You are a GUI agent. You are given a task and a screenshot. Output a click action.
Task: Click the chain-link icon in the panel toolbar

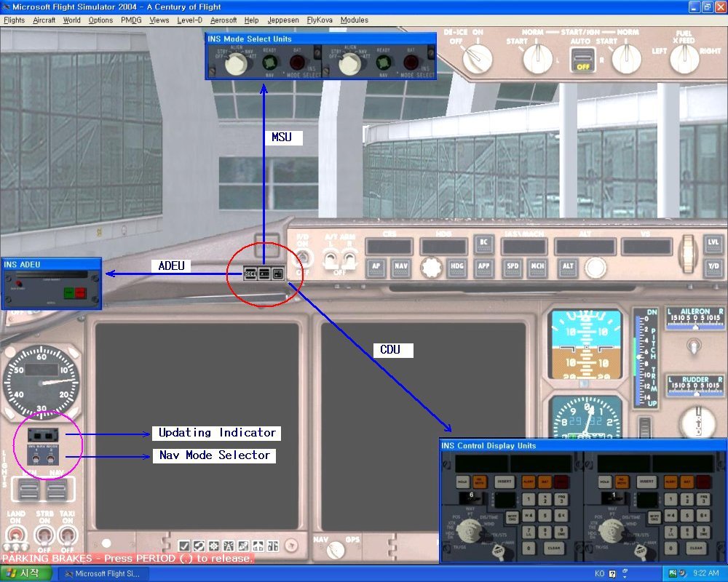click(x=199, y=546)
